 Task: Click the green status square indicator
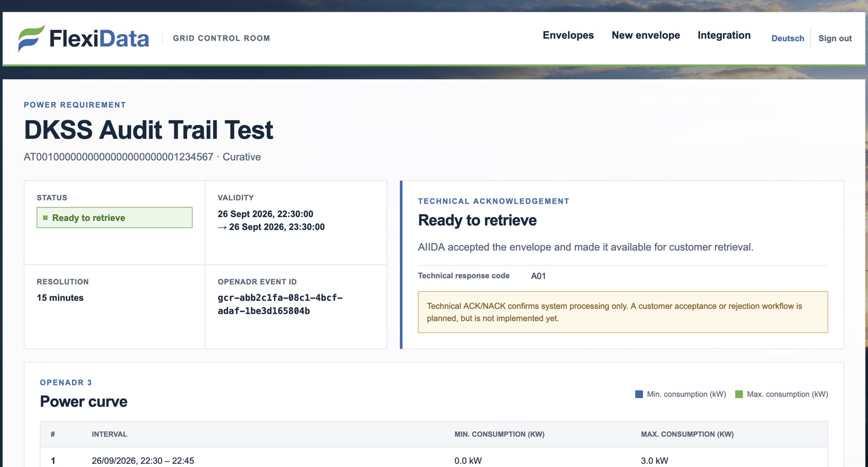click(46, 218)
